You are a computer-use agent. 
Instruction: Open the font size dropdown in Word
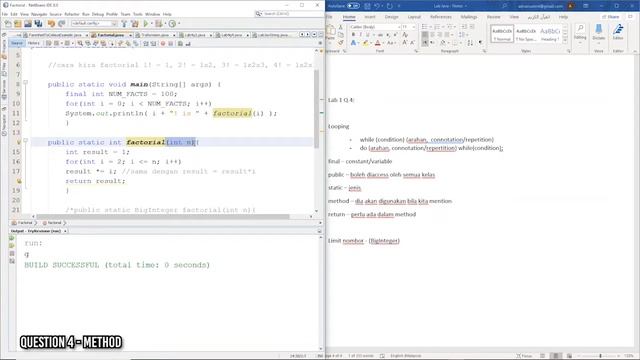click(414, 27)
